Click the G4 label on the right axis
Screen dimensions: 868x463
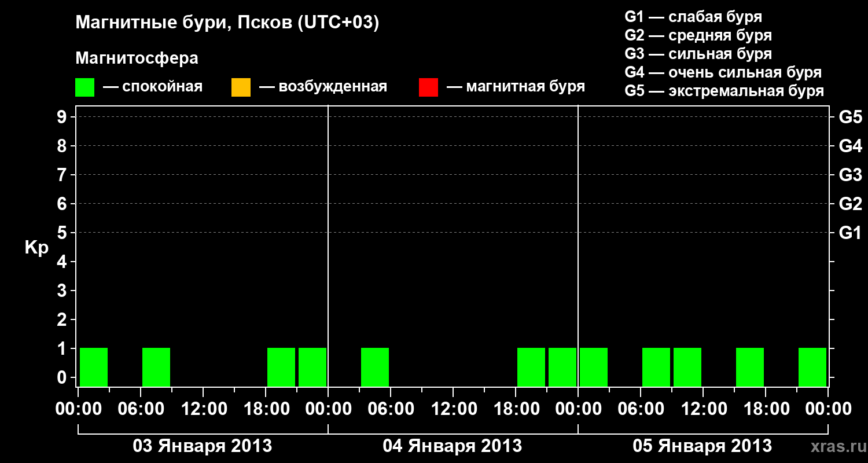point(850,146)
